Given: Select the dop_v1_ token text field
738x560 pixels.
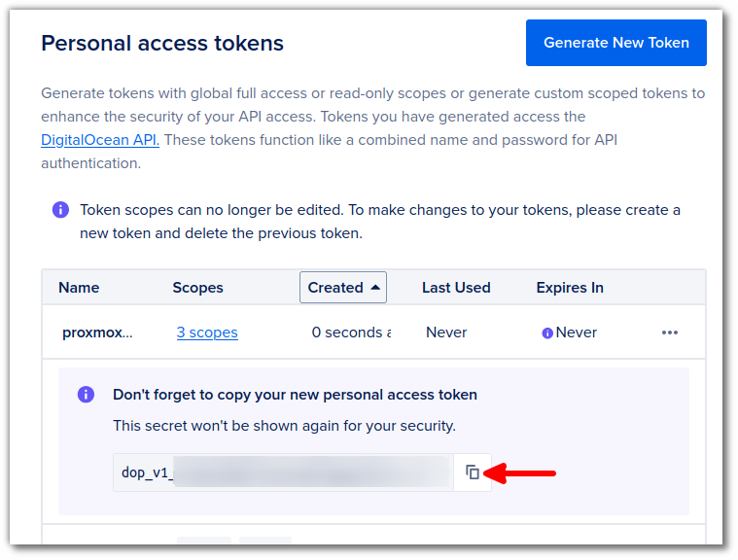Looking at the screenshot, I should [x=283, y=472].
